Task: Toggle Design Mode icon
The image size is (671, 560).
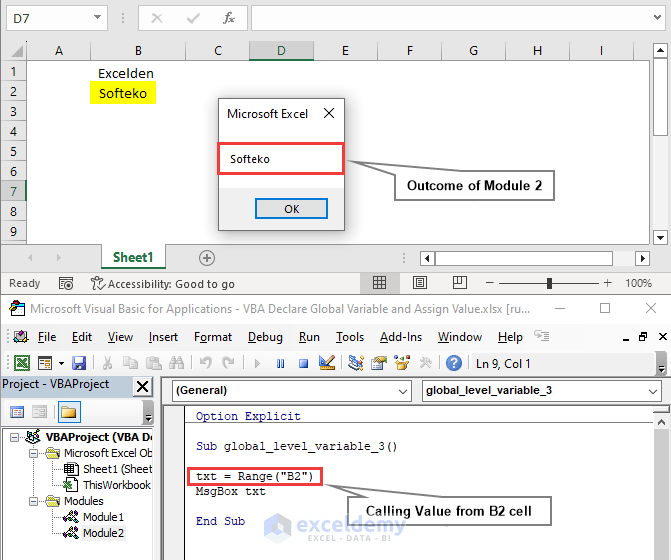Action: (327, 363)
